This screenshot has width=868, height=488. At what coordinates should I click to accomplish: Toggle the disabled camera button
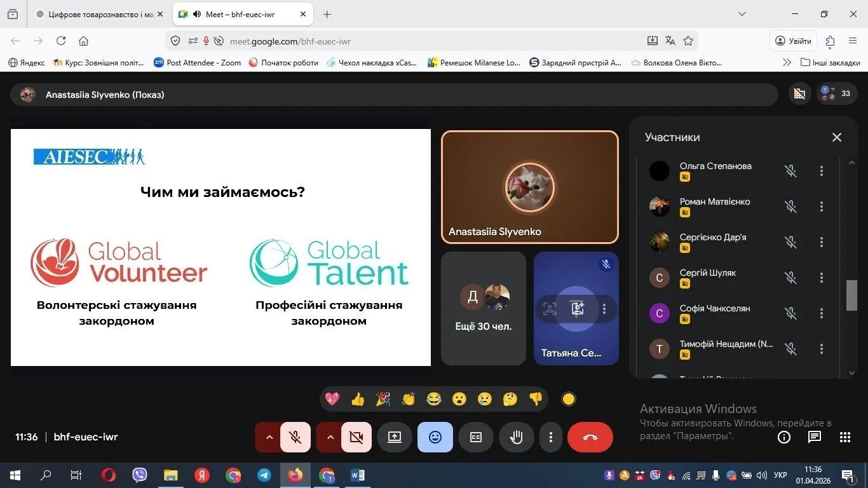pyautogui.click(x=356, y=437)
